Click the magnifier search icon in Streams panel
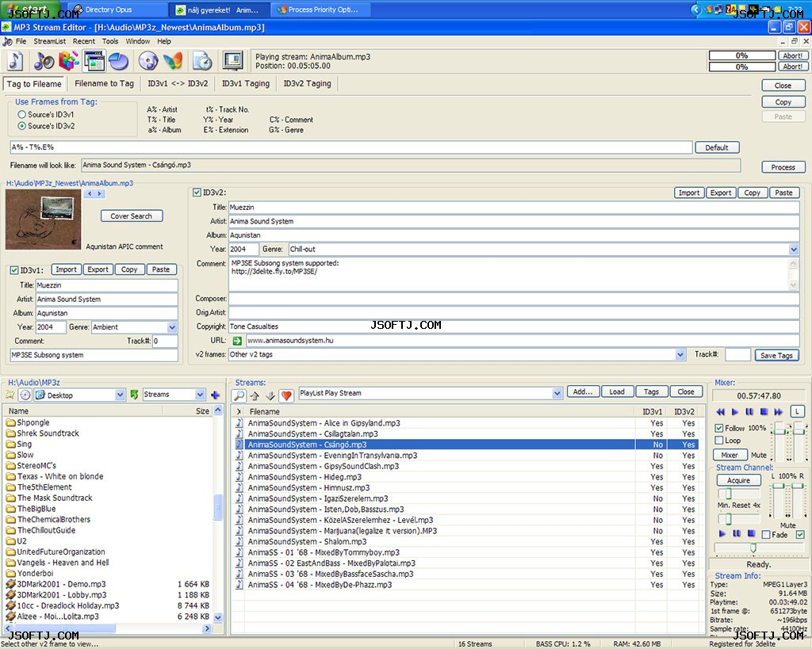812x649 pixels. pyautogui.click(x=239, y=395)
